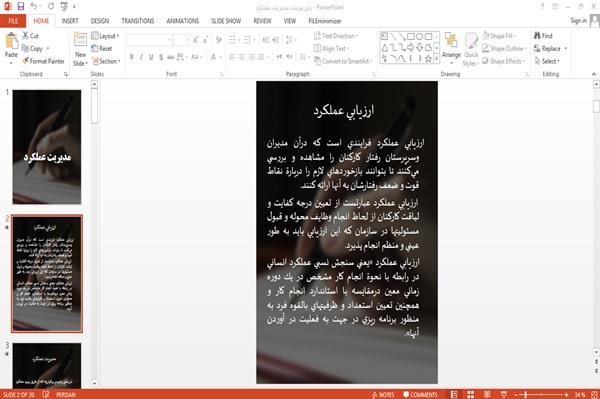This screenshot has height=399, width=600.
Task: Fit slide to current window
Action: coord(594,395)
